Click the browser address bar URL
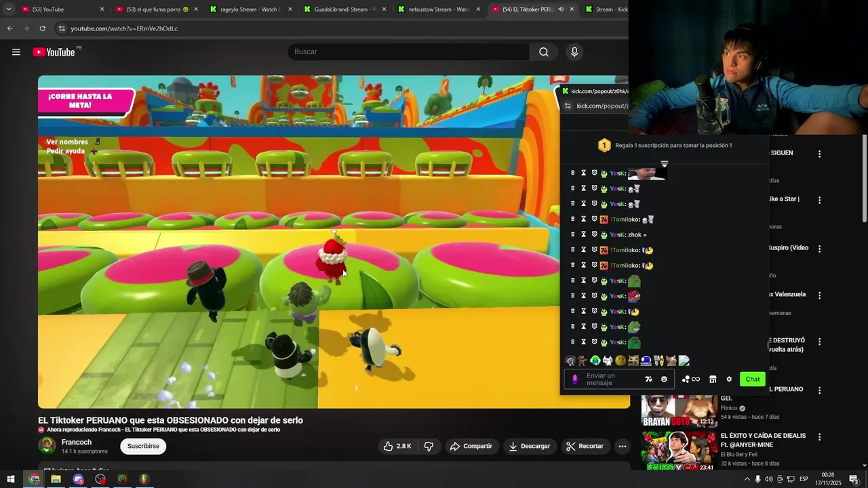The width and height of the screenshot is (868, 488). point(124,28)
